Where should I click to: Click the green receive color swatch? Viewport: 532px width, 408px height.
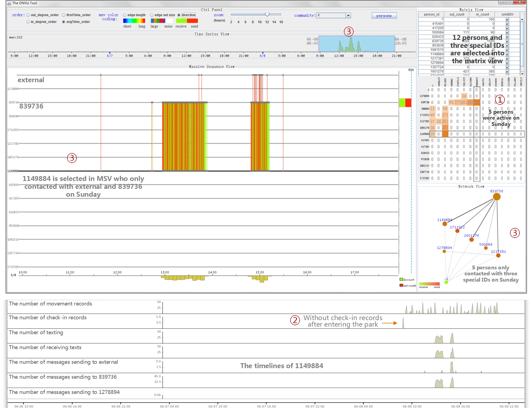pos(182,21)
